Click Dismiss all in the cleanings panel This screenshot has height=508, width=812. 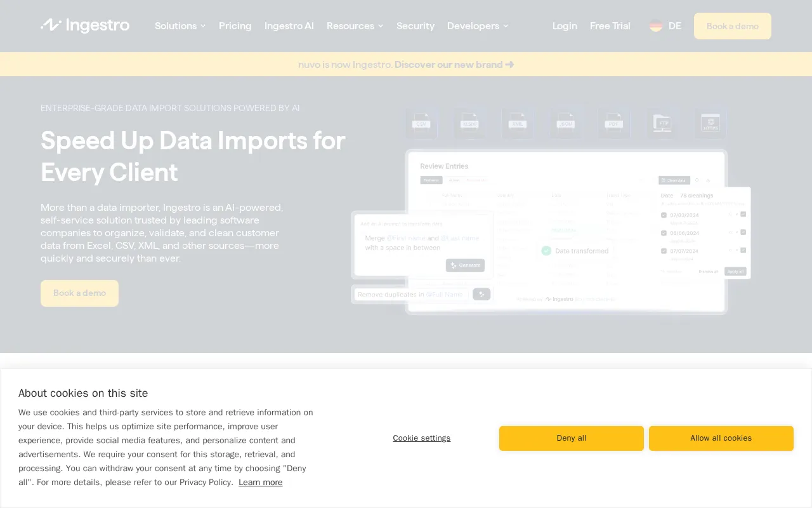click(708, 271)
